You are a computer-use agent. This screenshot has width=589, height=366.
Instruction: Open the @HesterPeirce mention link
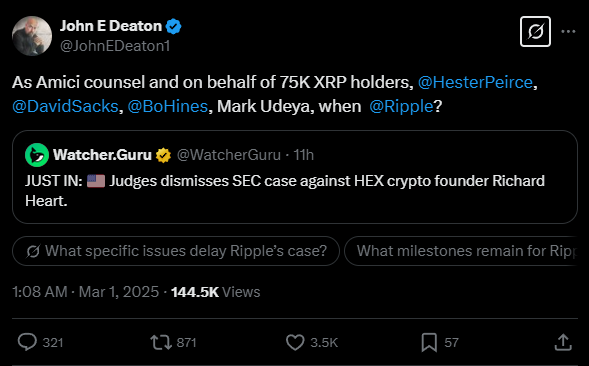coord(475,82)
